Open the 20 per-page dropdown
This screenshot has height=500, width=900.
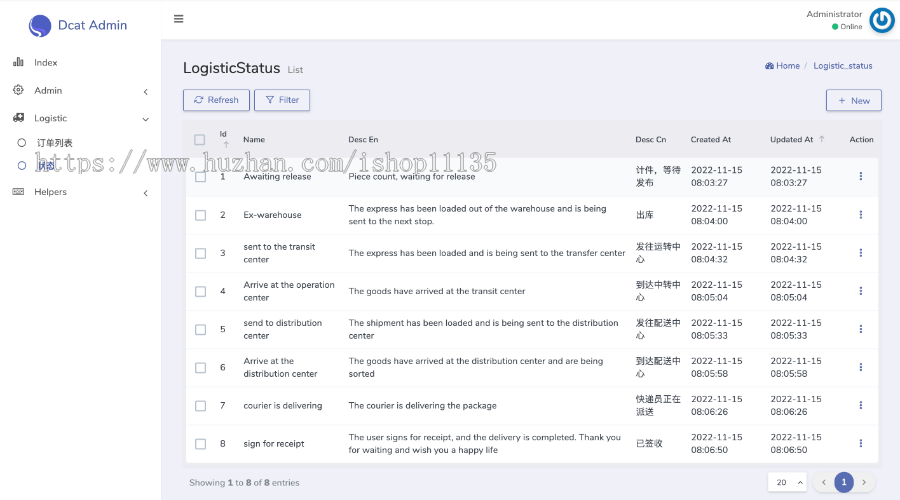pos(787,482)
